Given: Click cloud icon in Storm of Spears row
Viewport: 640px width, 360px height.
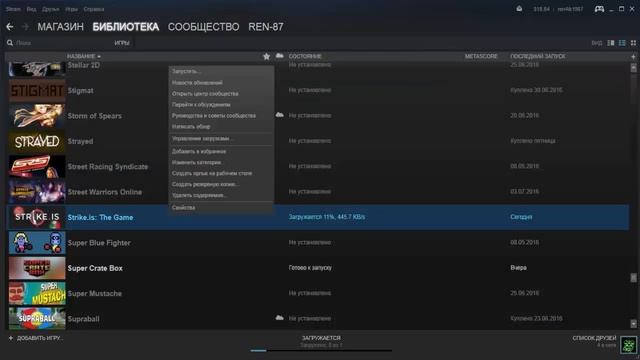Looking at the screenshot, I should (x=280, y=115).
